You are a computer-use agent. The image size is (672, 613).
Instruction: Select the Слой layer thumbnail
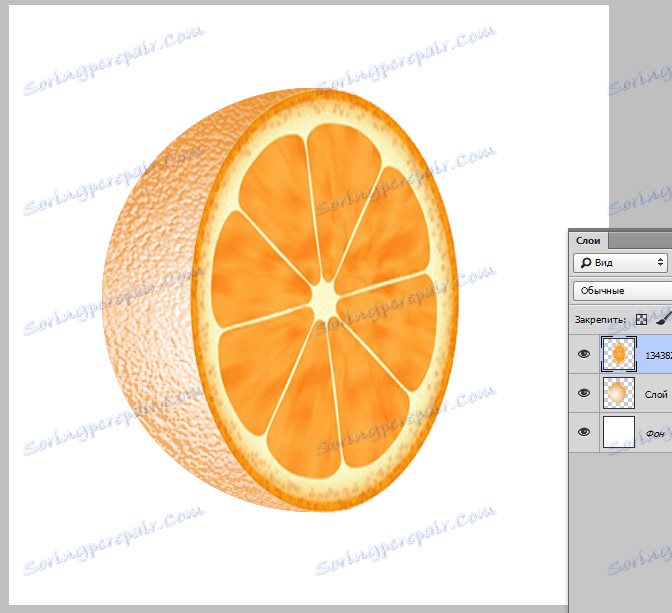[619, 393]
